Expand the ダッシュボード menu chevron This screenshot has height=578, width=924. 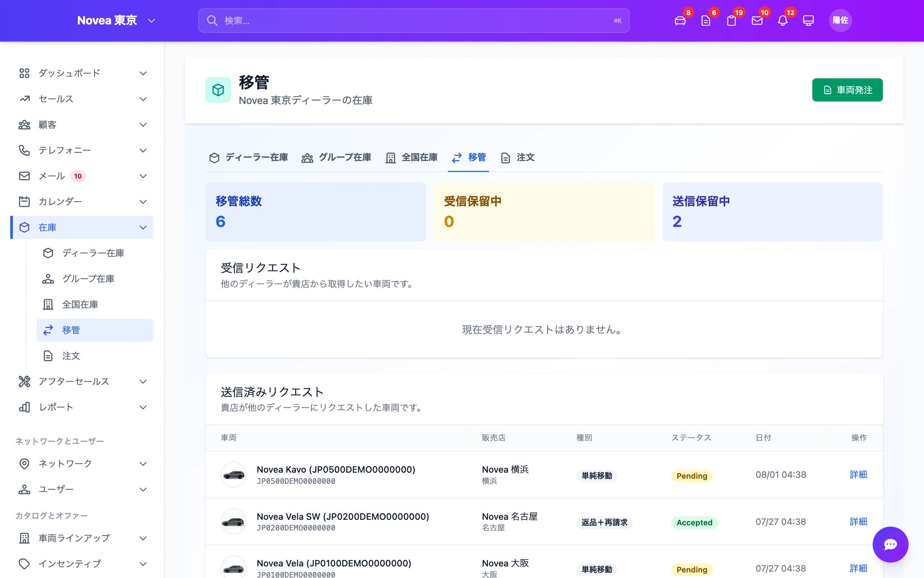coord(143,73)
